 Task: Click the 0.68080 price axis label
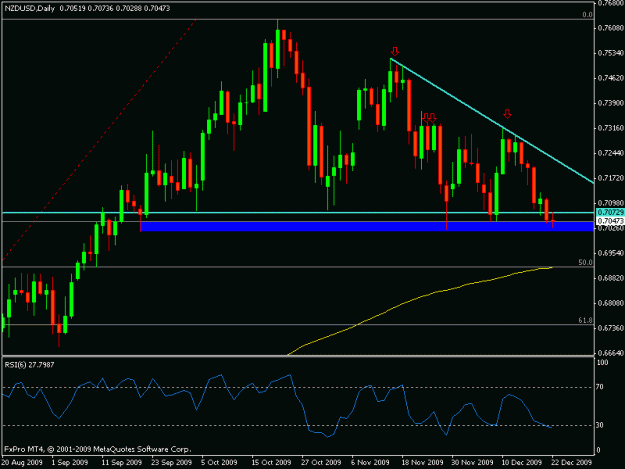(610, 303)
